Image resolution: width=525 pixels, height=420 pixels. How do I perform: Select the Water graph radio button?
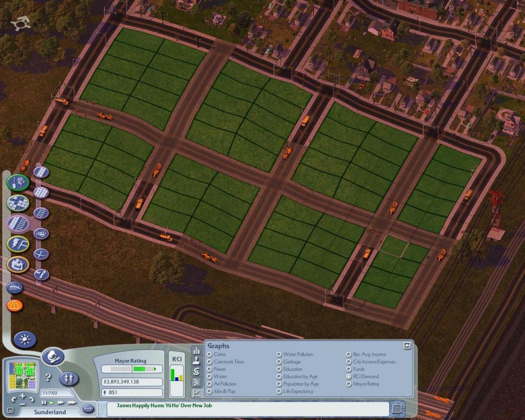210,376
